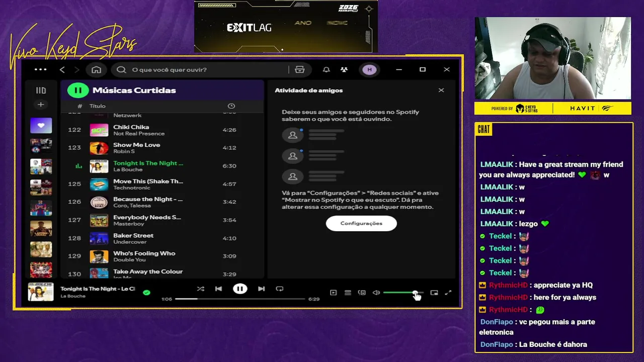644x362 pixels.
Task: Select the playing track Tonight Is The Night
Action: (x=162, y=166)
